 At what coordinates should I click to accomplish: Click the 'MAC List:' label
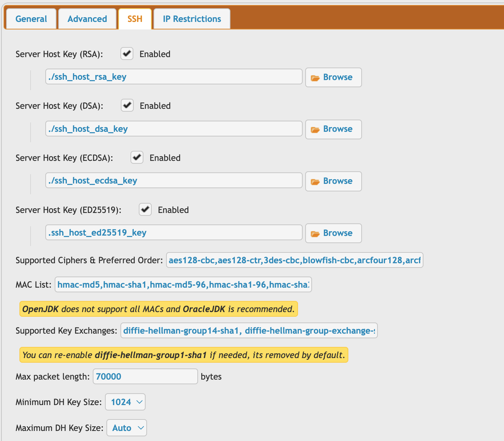point(33,285)
